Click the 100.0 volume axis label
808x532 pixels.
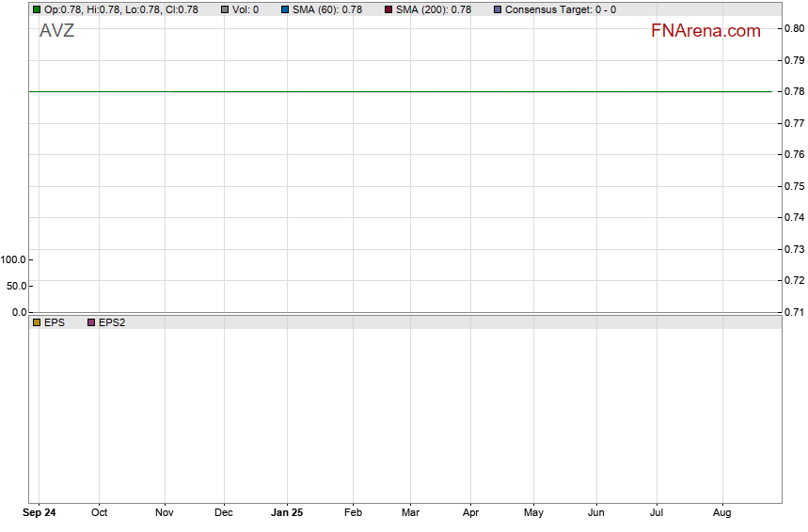(15, 259)
